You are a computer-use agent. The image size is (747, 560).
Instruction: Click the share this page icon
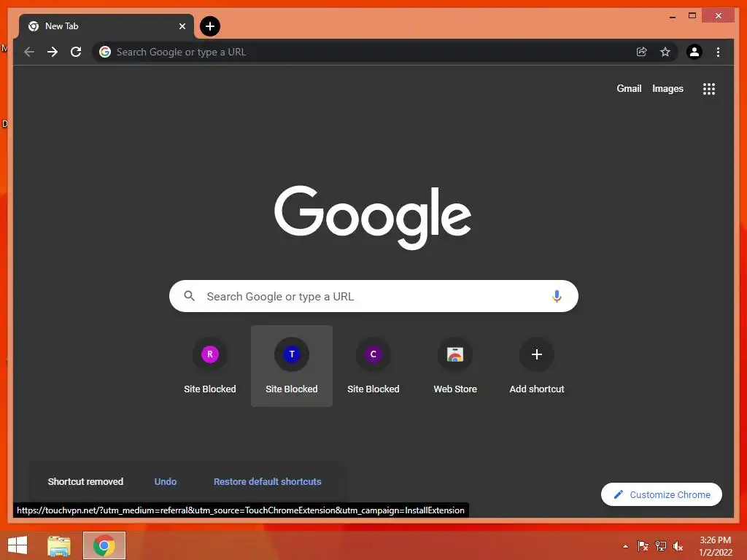pyautogui.click(x=641, y=52)
